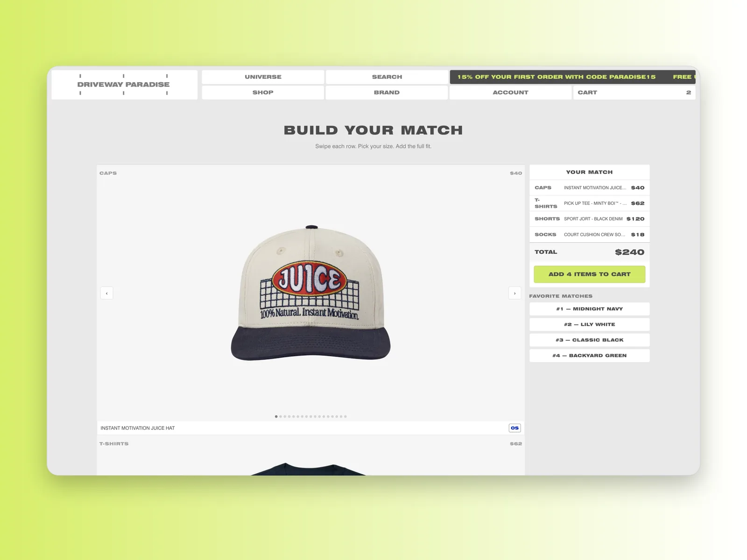Click the Favorite Matches heading

click(x=561, y=296)
